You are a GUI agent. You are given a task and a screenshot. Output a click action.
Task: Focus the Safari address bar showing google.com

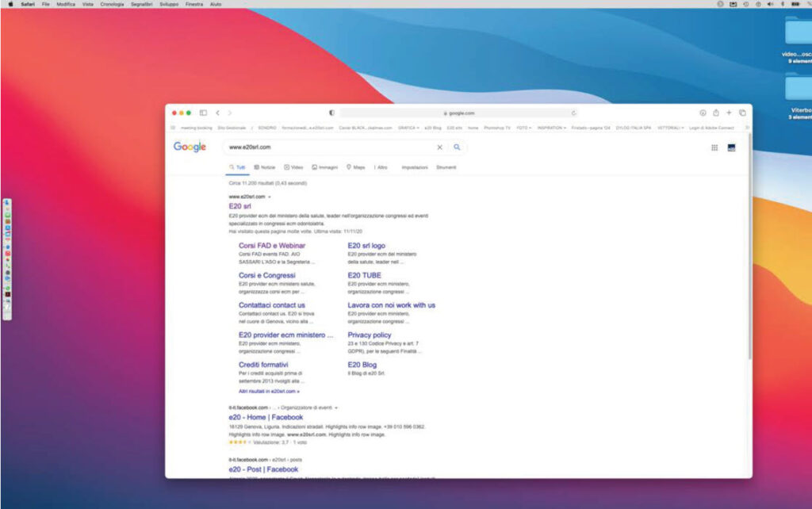click(x=459, y=113)
